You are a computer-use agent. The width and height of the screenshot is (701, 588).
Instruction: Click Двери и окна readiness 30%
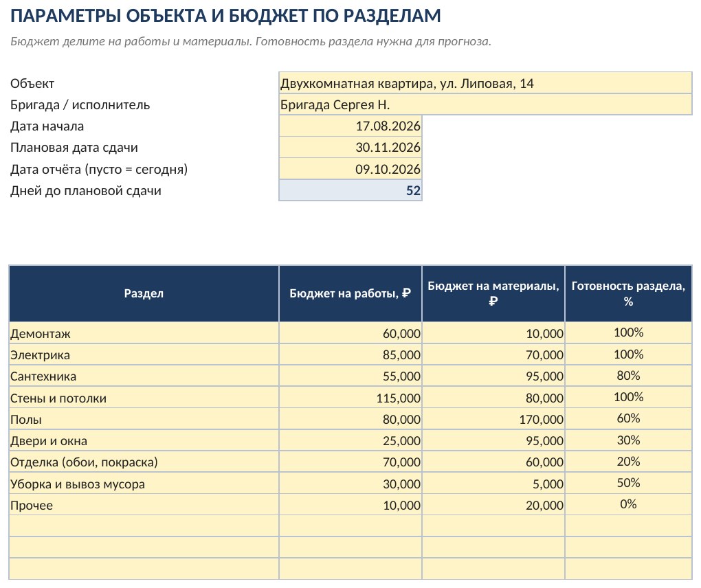pyautogui.click(x=628, y=440)
